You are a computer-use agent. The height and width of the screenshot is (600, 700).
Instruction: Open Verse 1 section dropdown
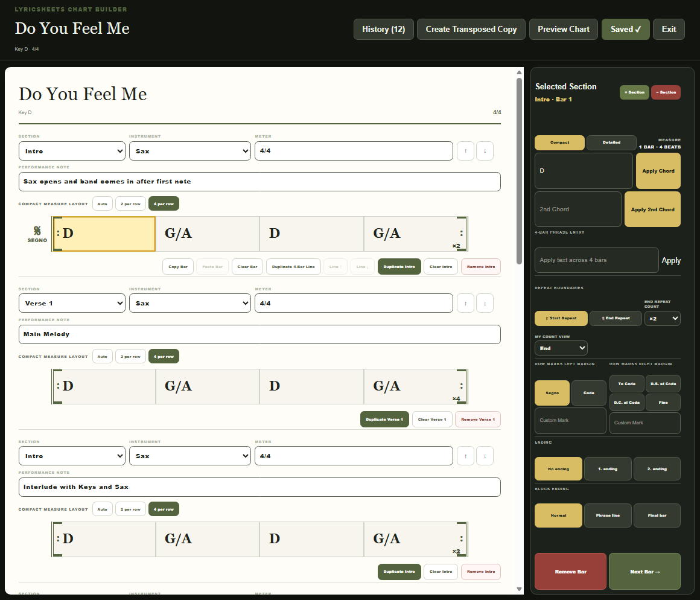72,303
